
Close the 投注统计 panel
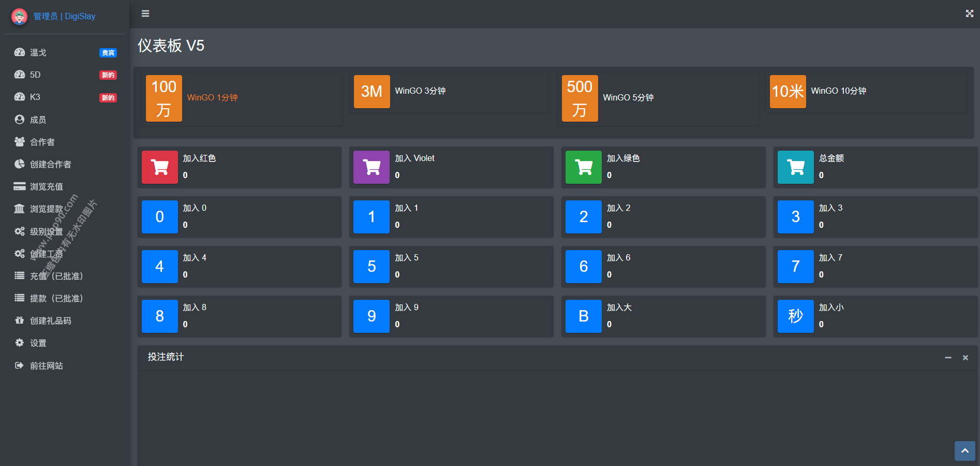point(965,358)
